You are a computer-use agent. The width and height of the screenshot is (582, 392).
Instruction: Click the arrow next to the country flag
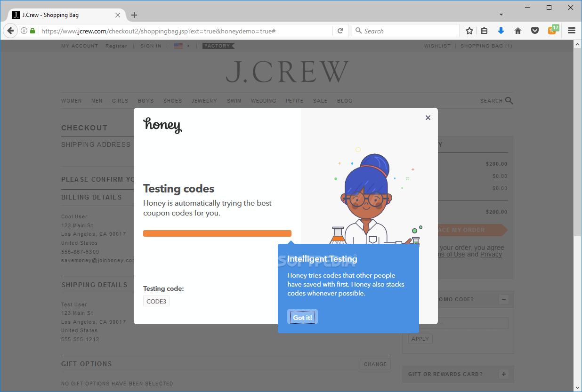point(188,46)
